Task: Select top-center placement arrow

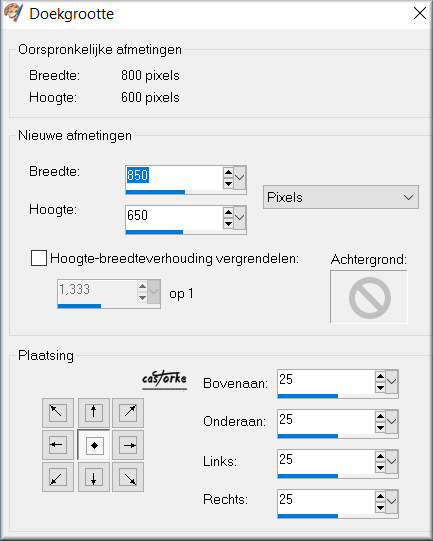Action: pyautogui.click(x=94, y=413)
